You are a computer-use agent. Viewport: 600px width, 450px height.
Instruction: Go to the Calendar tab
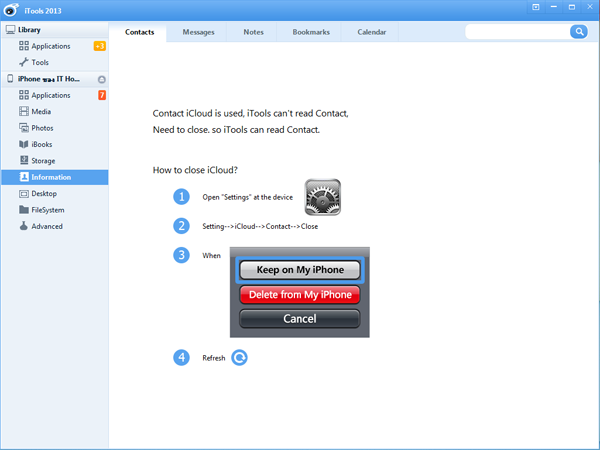click(371, 32)
